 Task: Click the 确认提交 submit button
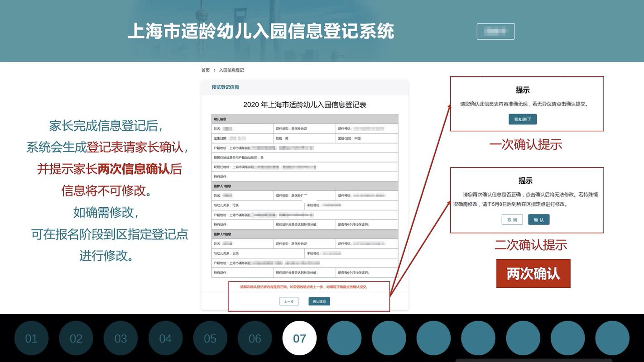[319, 300]
